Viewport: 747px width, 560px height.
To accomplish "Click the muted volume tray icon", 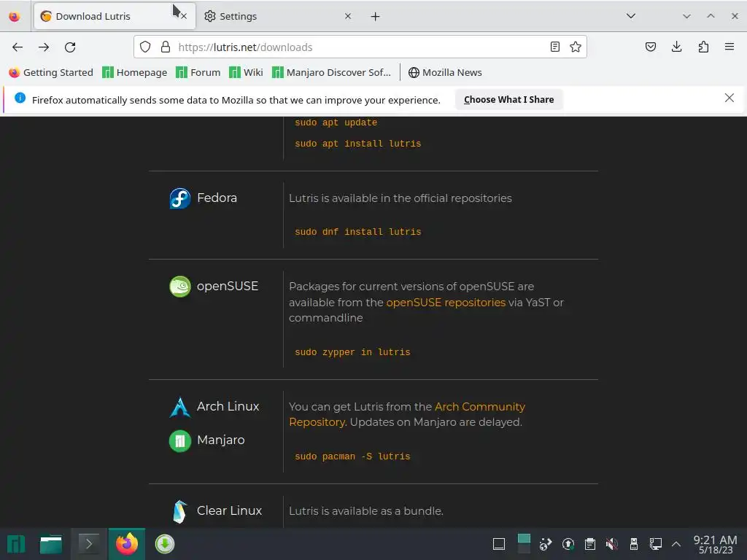I will 612,544.
